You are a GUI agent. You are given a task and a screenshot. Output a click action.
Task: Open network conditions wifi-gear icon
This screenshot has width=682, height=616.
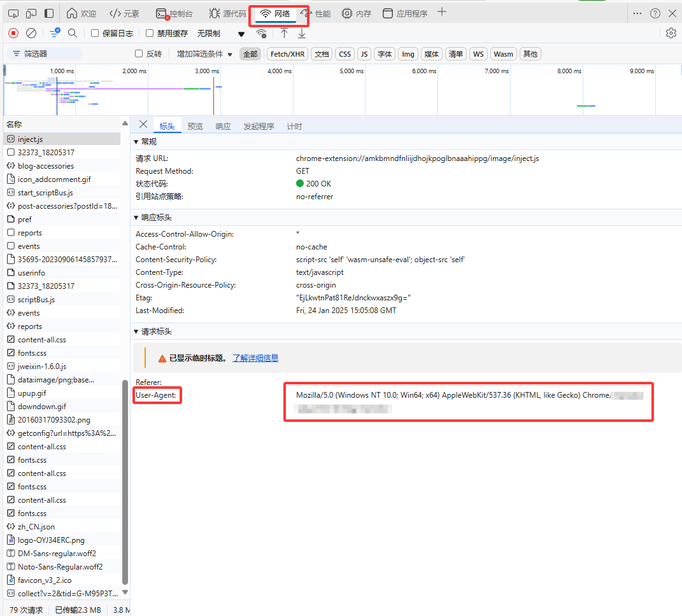[x=261, y=34]
